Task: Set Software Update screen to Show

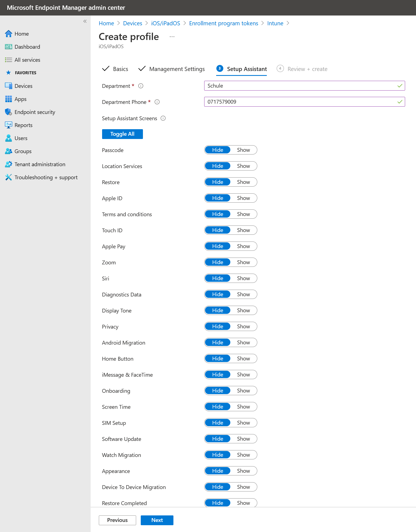Action: point(243,439)
